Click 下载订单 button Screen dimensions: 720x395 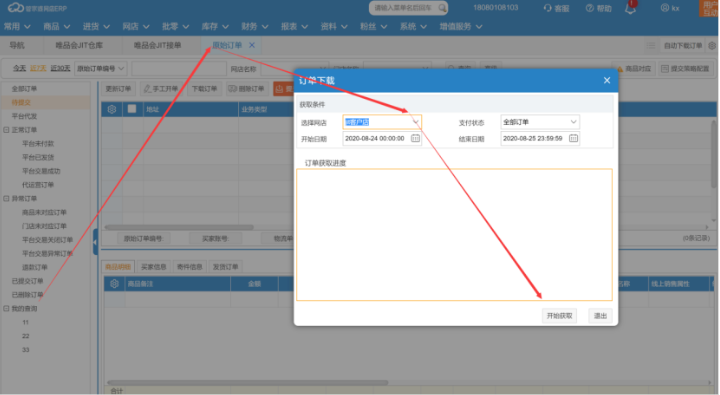click(204, 89)
